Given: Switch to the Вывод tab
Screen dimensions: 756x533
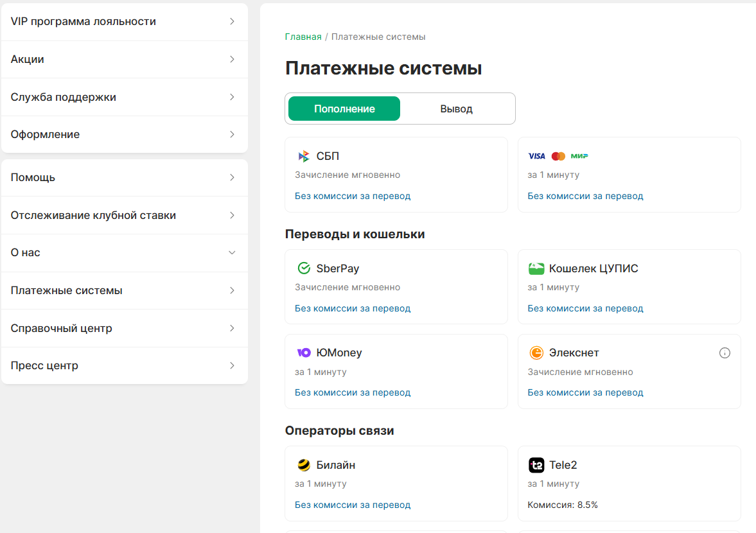Looking at the screenshot, I should [456, 109].
